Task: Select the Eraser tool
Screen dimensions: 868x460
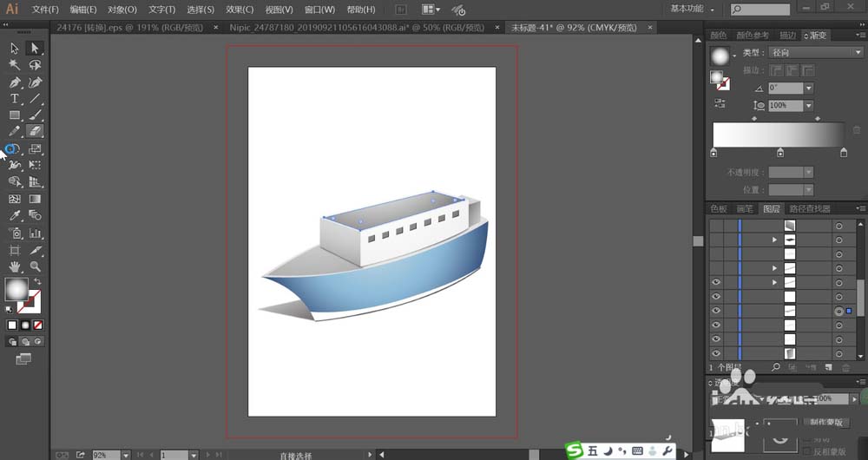Action: coord(35,131)
